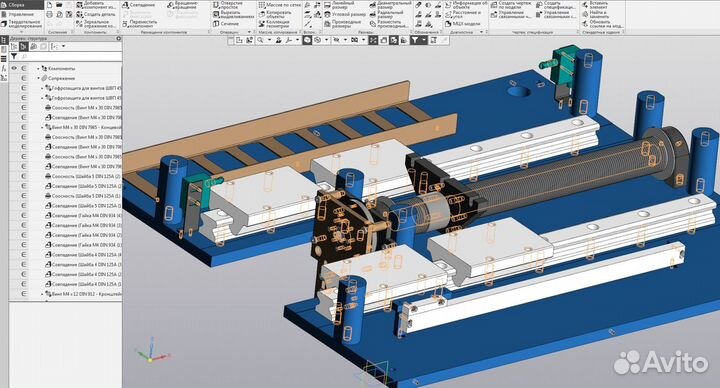The height and width of the screenshot is (388, 720).
Task: Click the Создать деталь command
Action: coord(96,14)
